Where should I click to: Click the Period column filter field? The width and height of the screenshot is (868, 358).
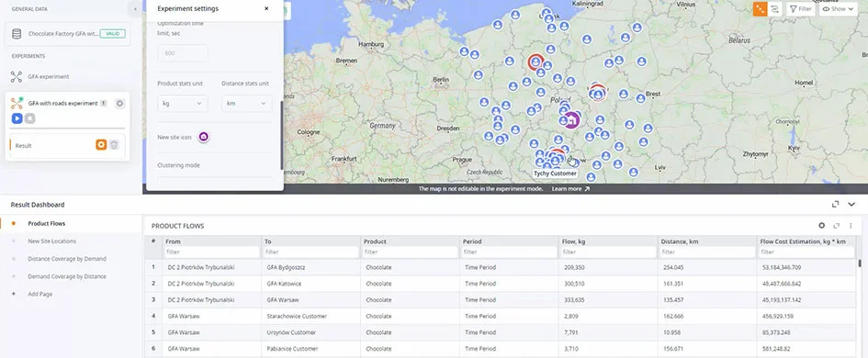[510, 252]
